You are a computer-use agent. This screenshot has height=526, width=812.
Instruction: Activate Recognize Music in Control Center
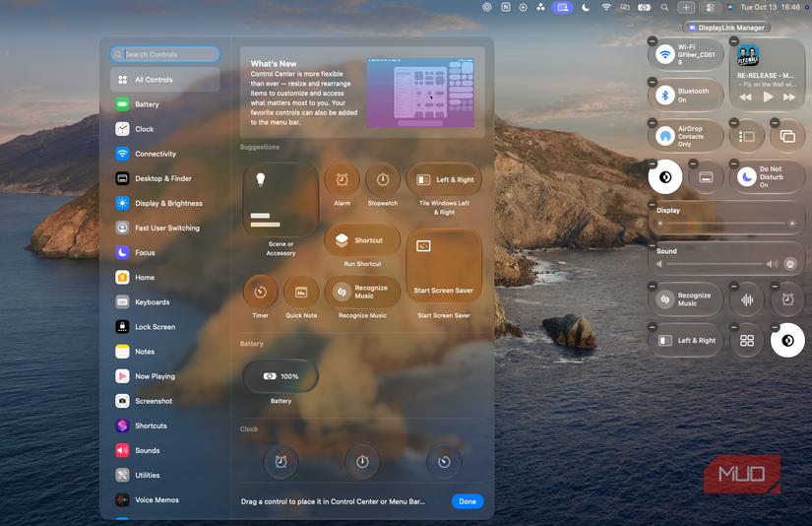686,299
